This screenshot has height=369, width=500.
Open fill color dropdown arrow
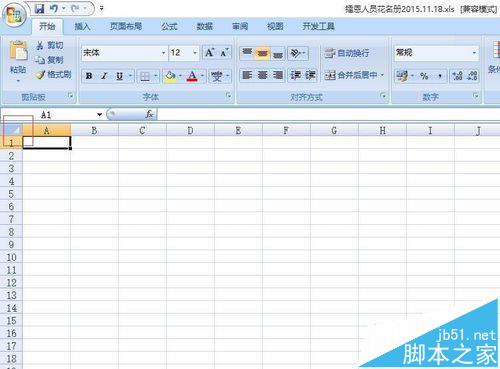coord(180,76)
